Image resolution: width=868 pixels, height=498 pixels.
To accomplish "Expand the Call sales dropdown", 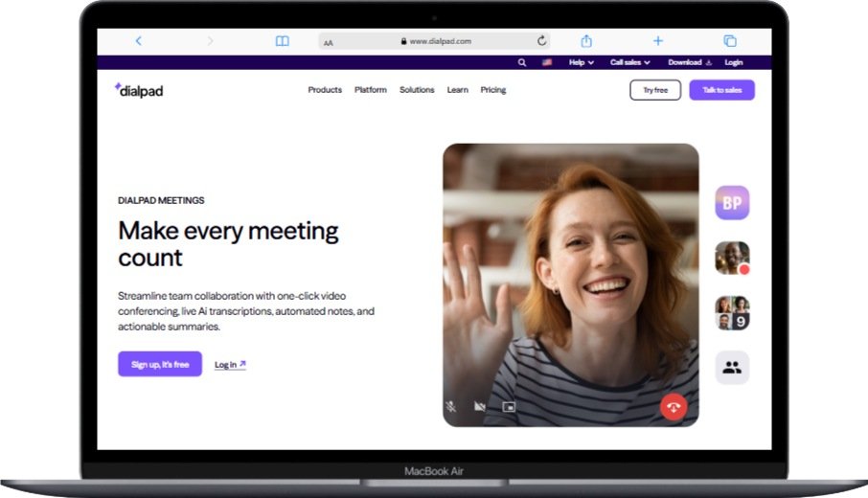I will 630,62.
